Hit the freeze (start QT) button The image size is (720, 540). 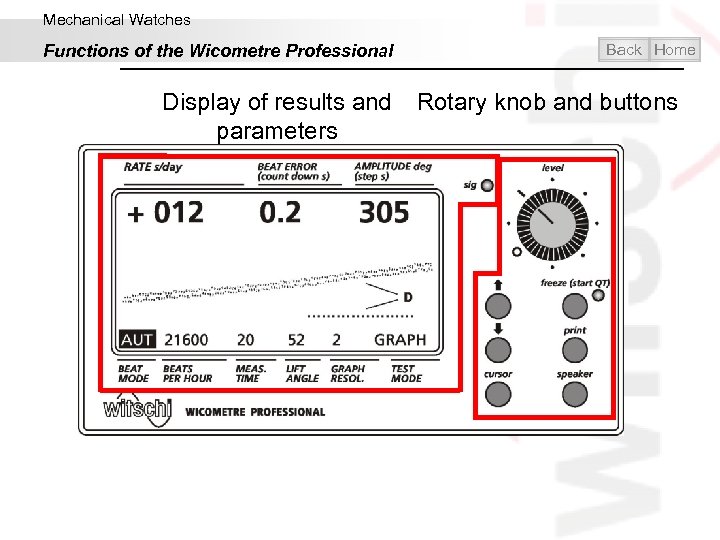pyautogui.click(x=575, y=306)
